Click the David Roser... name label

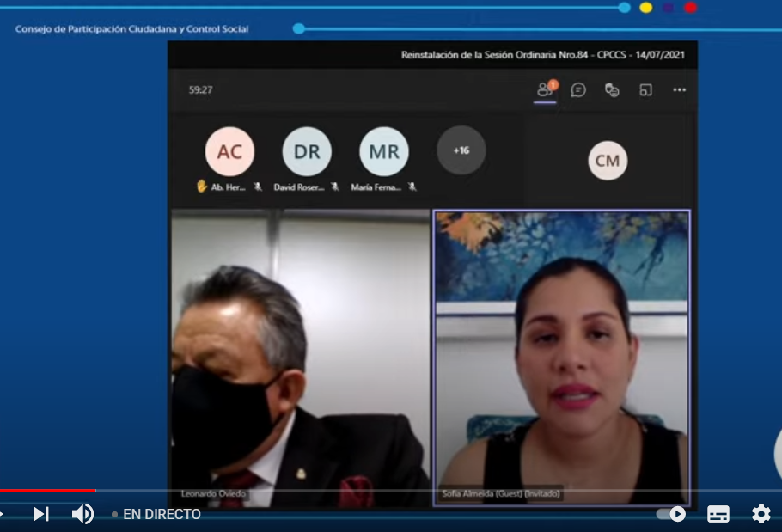pyautogui.click(x=299, y=187)
